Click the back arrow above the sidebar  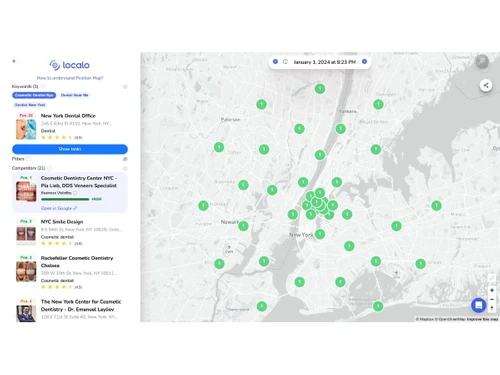click(14, 61)
